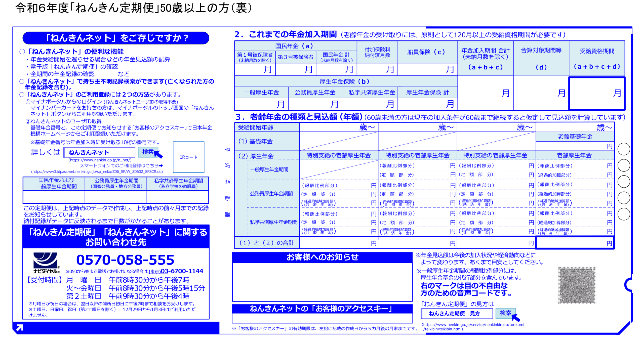Click the empty お客様のアクセスキー field
This screenshot has height=341, width=644.
coord(322,318)
